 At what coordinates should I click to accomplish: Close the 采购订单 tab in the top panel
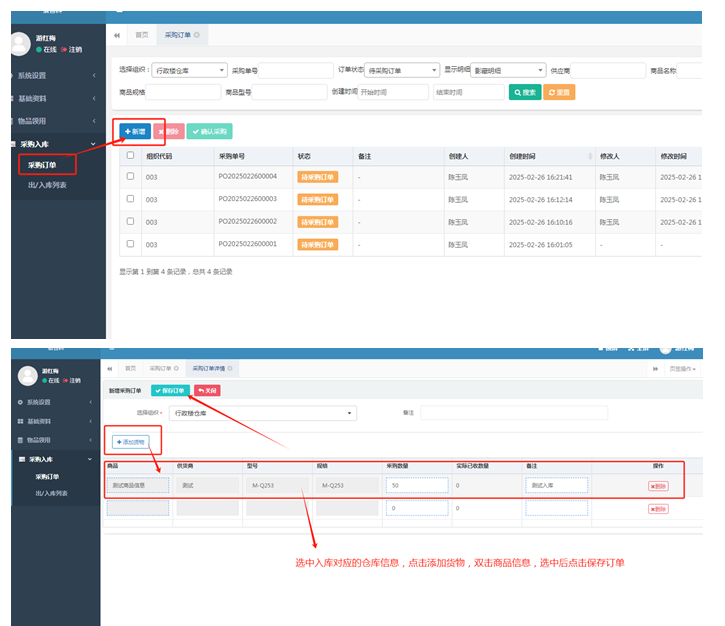[196, 35]
